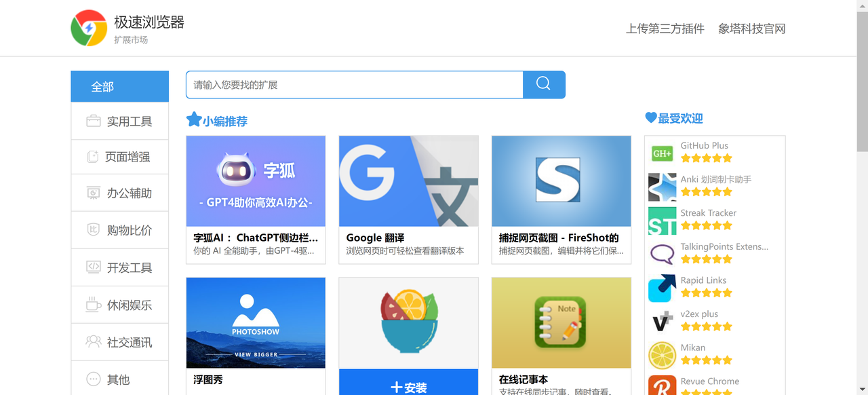
Task: Open the FireShot screenshot extension thumbnail
Action: coord(561,181)
